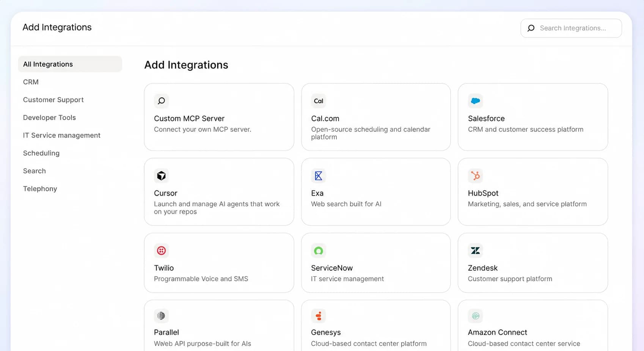
Task: Click the Exa logo icon
Action: tap(319, 175)
